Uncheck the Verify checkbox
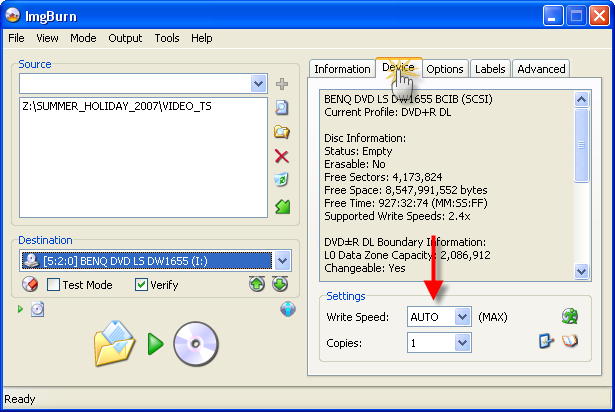Image resolution: width=615 pixels, height=412 pixels. coord(141,284)
